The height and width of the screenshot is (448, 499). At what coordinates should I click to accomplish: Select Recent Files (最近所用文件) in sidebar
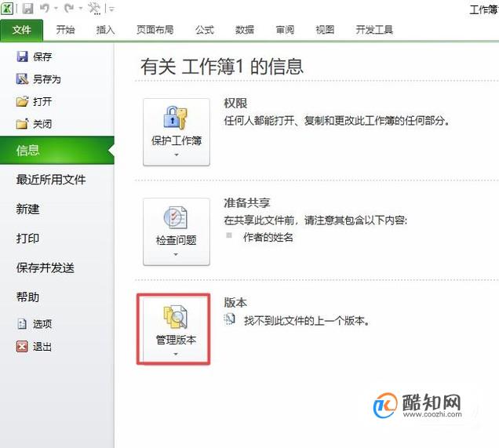[x=51, y=180]
